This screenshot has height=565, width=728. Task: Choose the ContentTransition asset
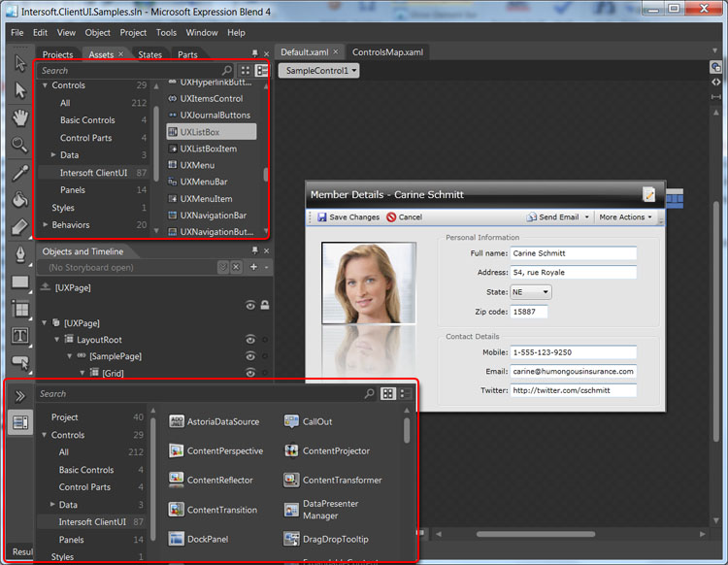pyautogui.click(x=214, y=510)
